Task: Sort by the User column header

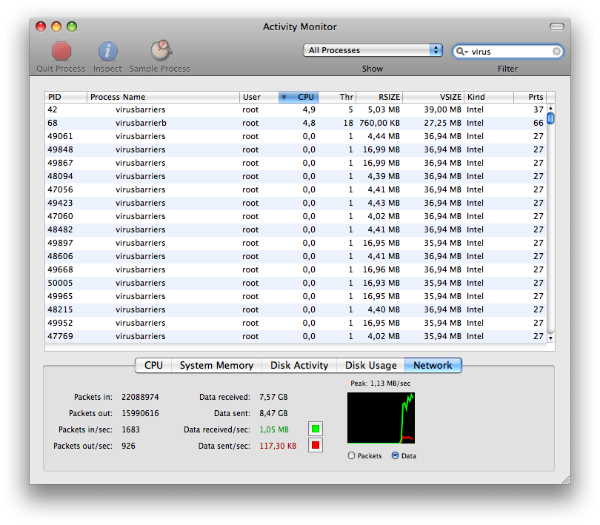Action: (259, 97)
